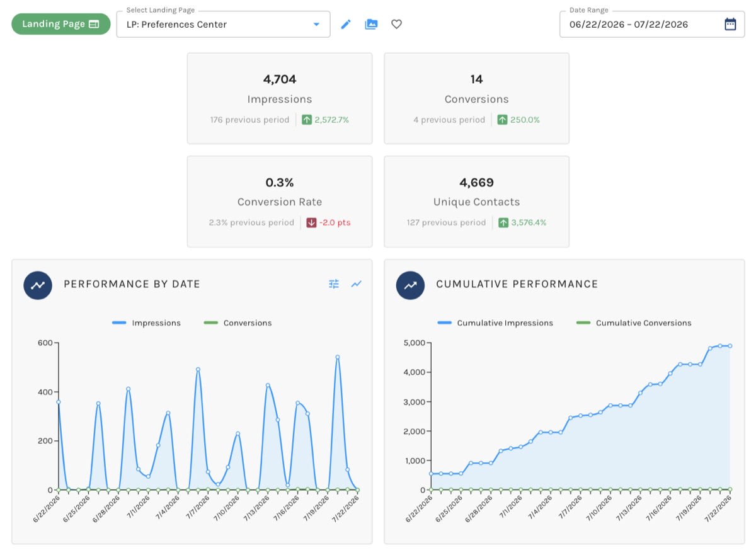Click the Landing Page green button

click(x=60, y=24)
